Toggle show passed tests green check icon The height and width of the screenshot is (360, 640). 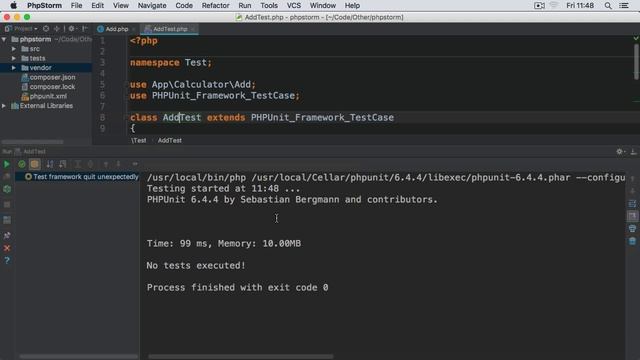click(22, 164)
